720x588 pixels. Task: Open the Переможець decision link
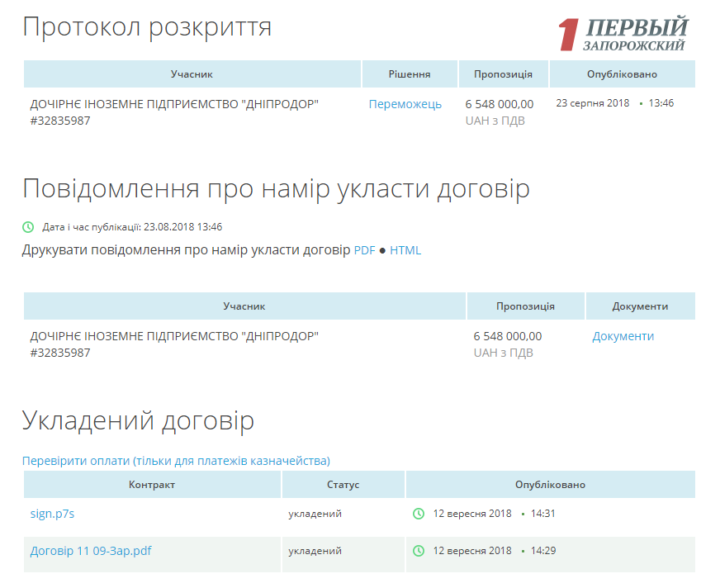pyautogui.click(x=405, y=104)
